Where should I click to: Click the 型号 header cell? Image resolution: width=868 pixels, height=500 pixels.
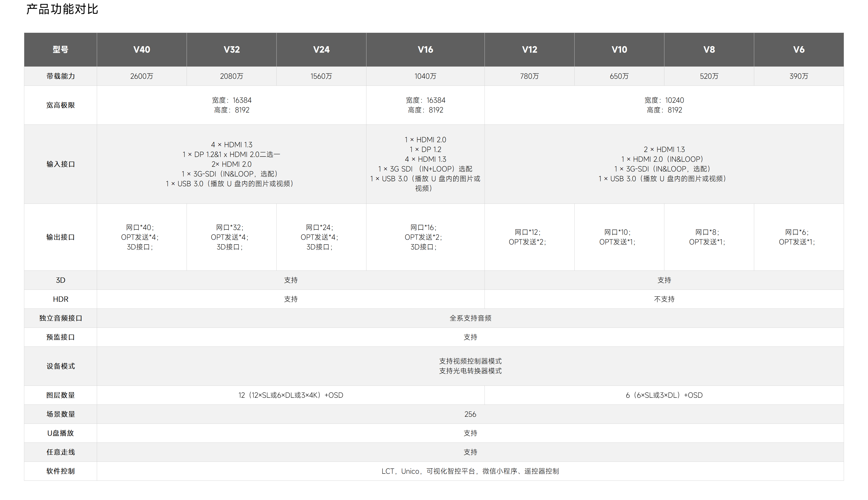(x=61, y=49)
